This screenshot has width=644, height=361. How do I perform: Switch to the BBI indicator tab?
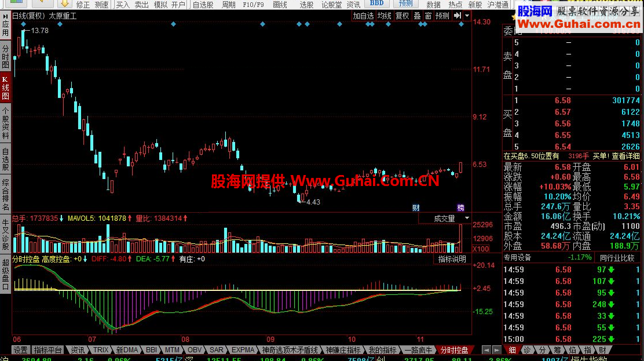[x=151, y=350]
